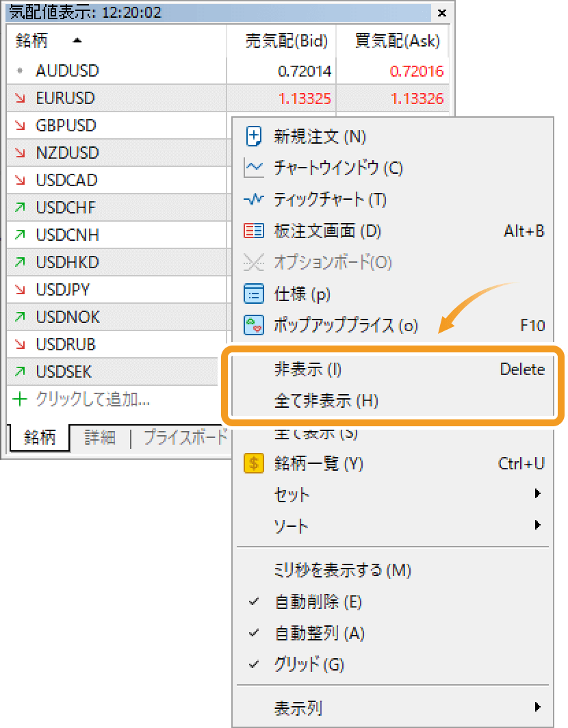Click the Specification (仕様) icon
The height and width of the screenshot is (728, 568).
pyautogui.click(x=254, y=294)
